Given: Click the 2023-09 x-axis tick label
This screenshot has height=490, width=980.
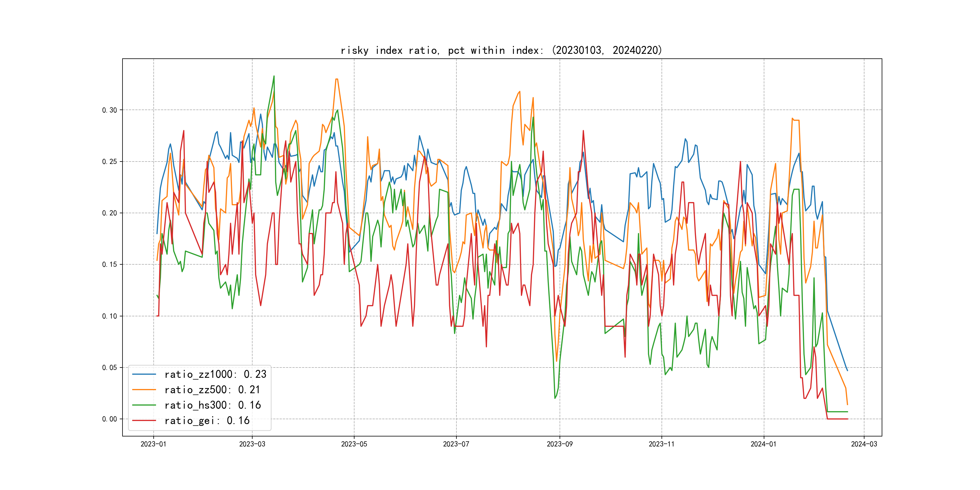Looking at the screenshot, I should [x=559, y=444].
